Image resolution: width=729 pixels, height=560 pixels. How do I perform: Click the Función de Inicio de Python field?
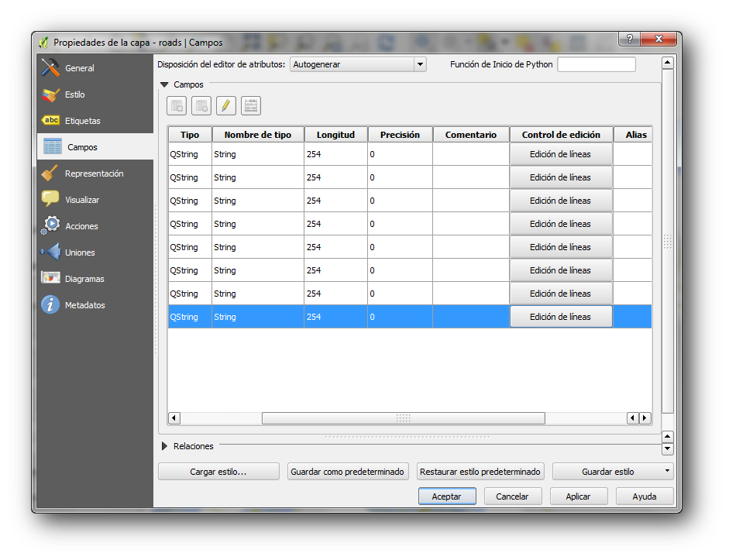[597, 64]
